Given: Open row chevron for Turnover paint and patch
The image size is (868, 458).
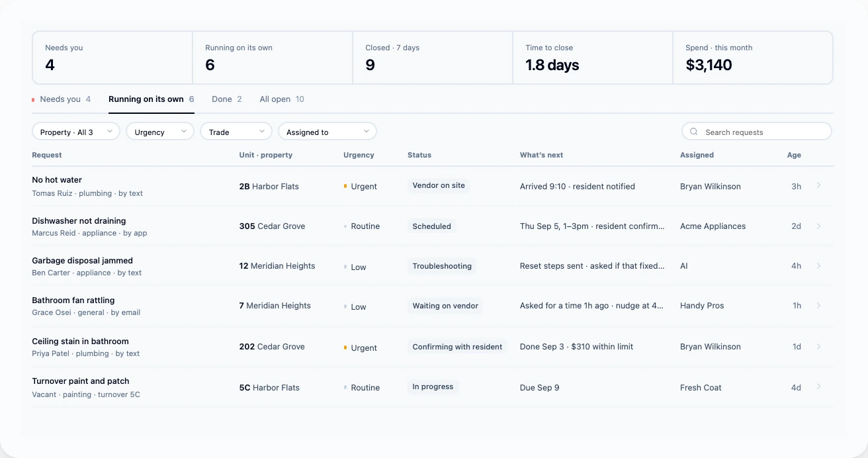Looking at the screenshot, I should pyautogui.click(x=818, y=386).
